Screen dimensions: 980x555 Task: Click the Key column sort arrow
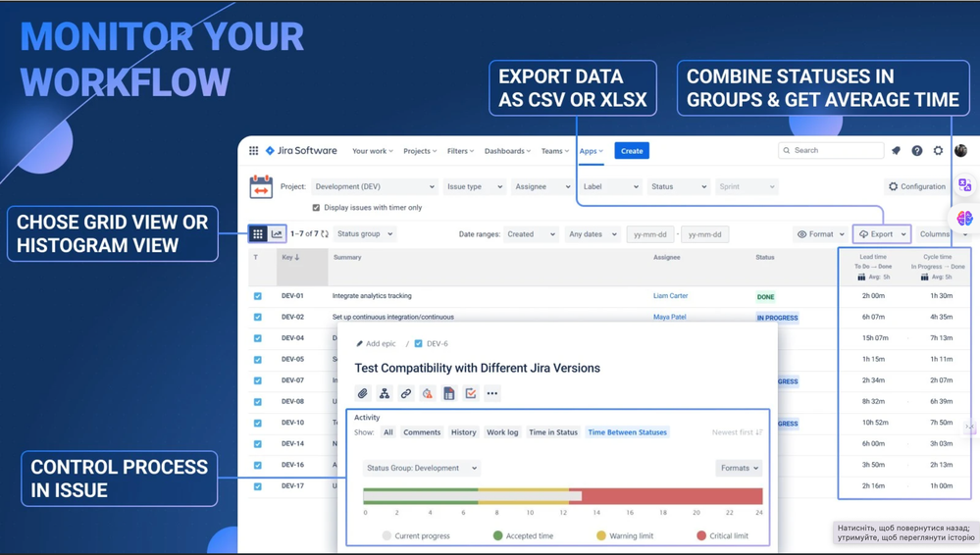(297, 258)
